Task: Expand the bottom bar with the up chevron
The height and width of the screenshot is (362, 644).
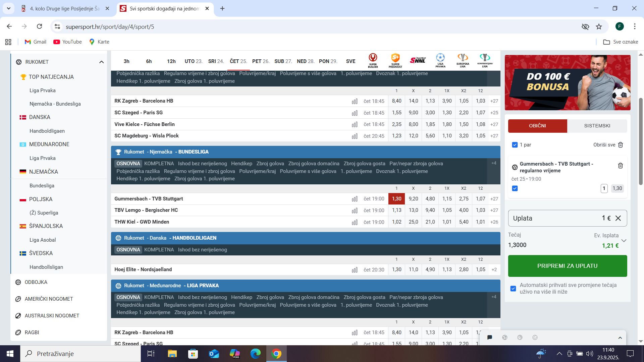Action: (620, 338)
